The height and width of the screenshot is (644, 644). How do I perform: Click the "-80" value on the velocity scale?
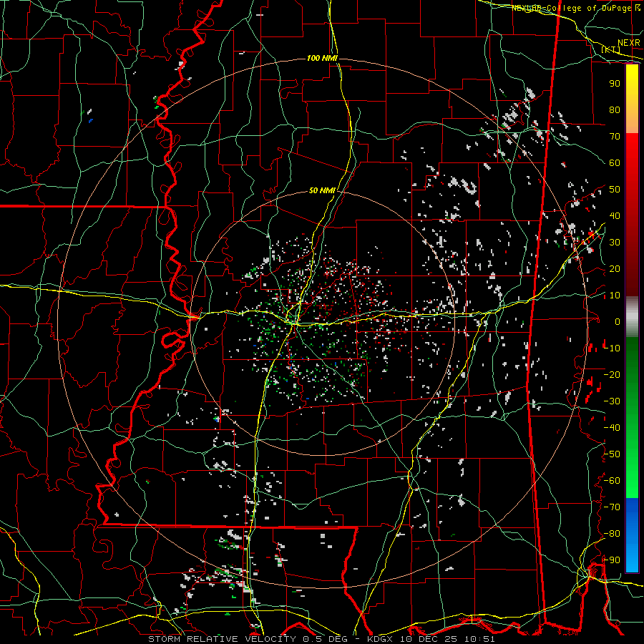point(613,534)
